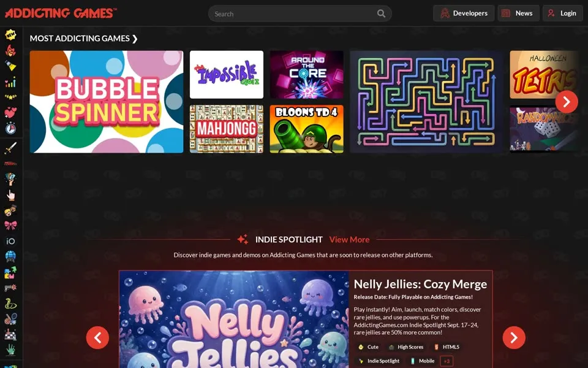
Task: Click the small red logo sidebar icon
Action: [10, 163]
